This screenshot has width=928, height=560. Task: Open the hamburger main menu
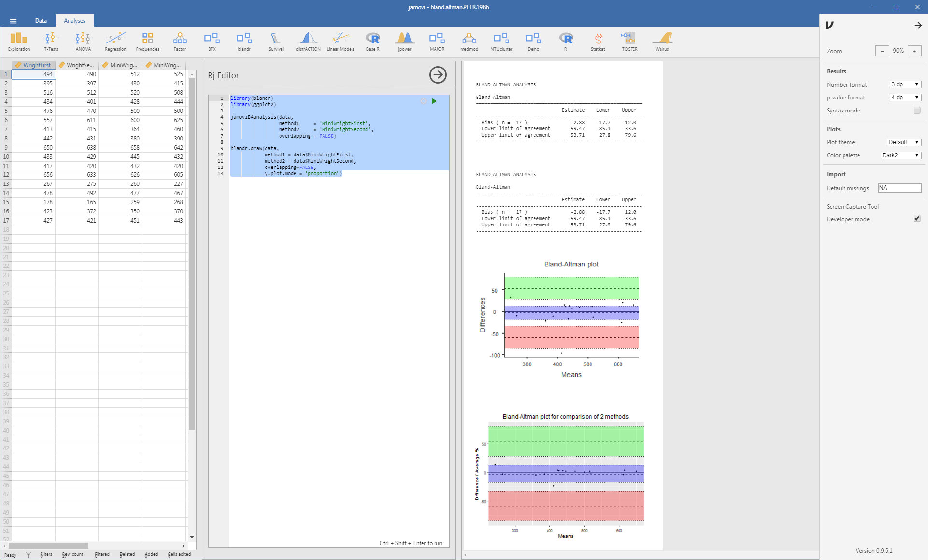point(13,21)
